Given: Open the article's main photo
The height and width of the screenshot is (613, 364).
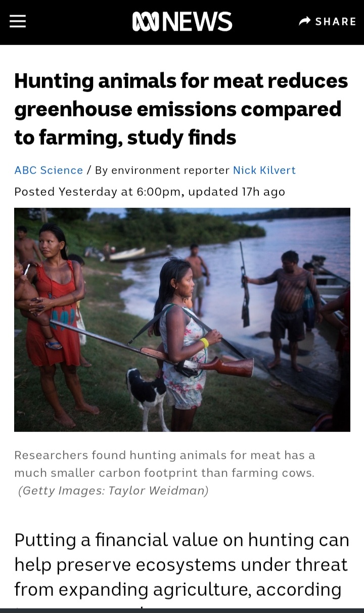Looking at the screenshot, I should tap(182, 320).
